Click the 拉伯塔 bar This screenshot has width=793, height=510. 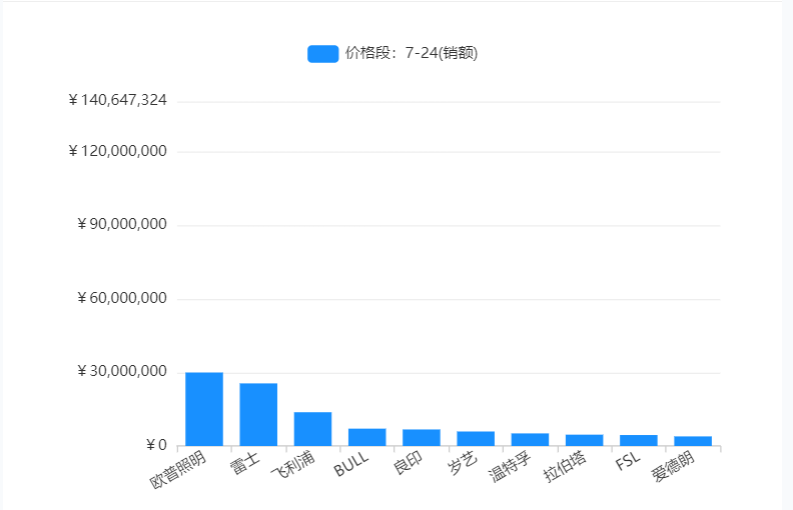pyautogui.click(x=584, y=440)
